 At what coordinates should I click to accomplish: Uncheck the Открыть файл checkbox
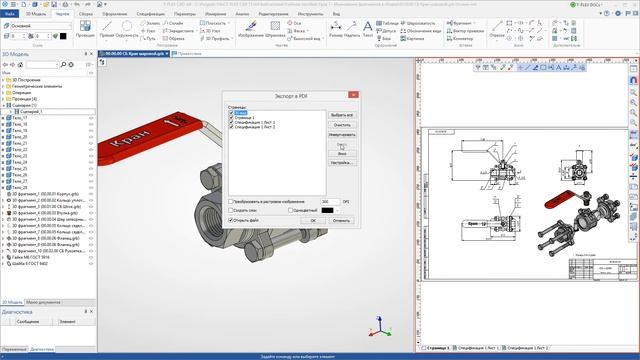[x=231, y=220]
